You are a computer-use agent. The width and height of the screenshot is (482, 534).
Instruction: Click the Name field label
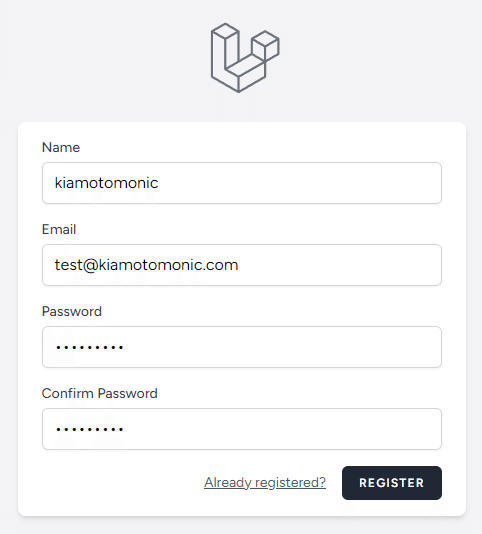(x=61, y=147)
